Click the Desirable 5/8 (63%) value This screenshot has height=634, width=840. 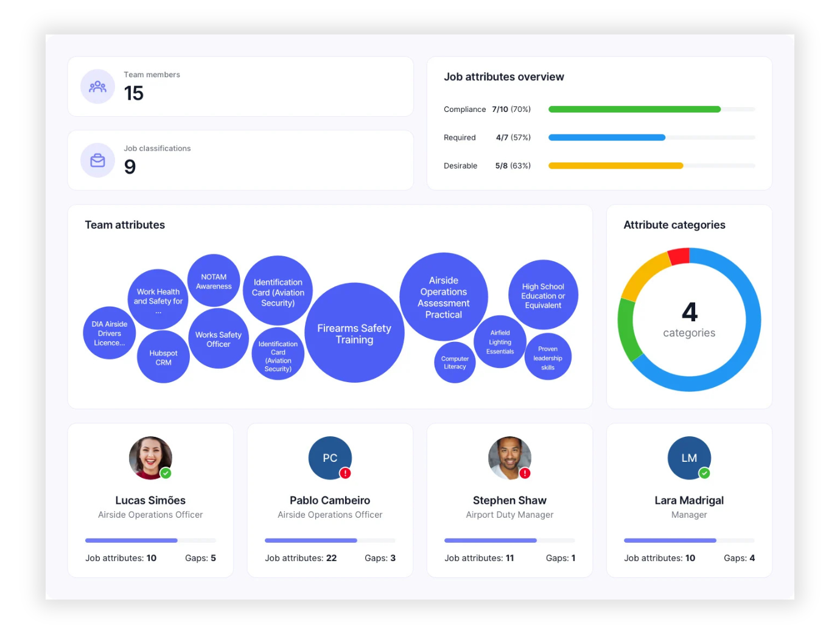click(x=513, y=165)
